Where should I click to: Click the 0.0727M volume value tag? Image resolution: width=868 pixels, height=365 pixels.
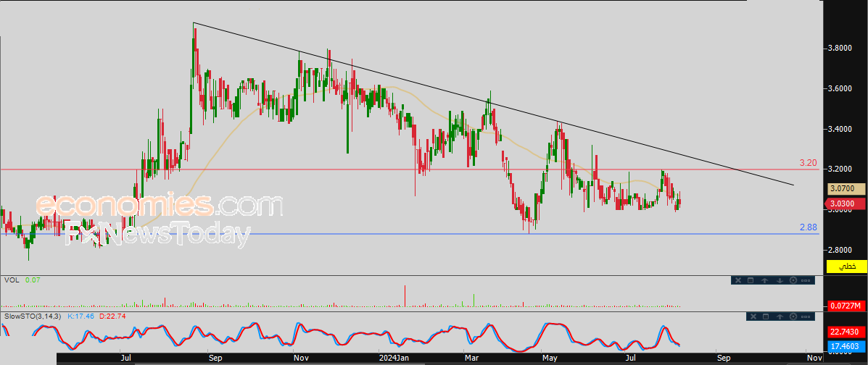(x=846, y=306)
